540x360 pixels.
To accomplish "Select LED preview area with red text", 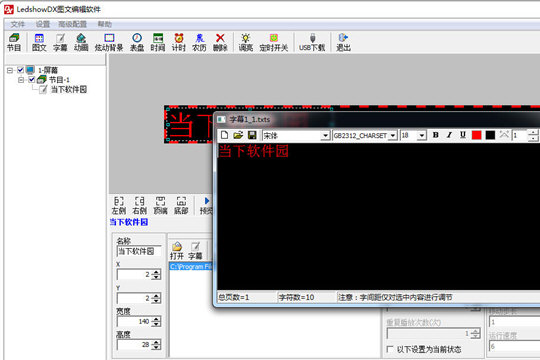I will point(189,125).
